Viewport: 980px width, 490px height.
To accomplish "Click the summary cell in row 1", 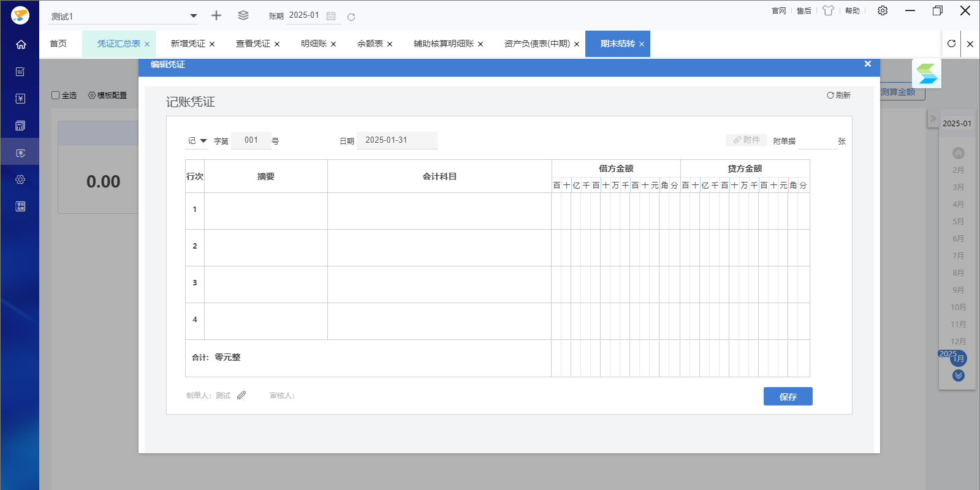I will pyautogui.click(x=266, y=211).
